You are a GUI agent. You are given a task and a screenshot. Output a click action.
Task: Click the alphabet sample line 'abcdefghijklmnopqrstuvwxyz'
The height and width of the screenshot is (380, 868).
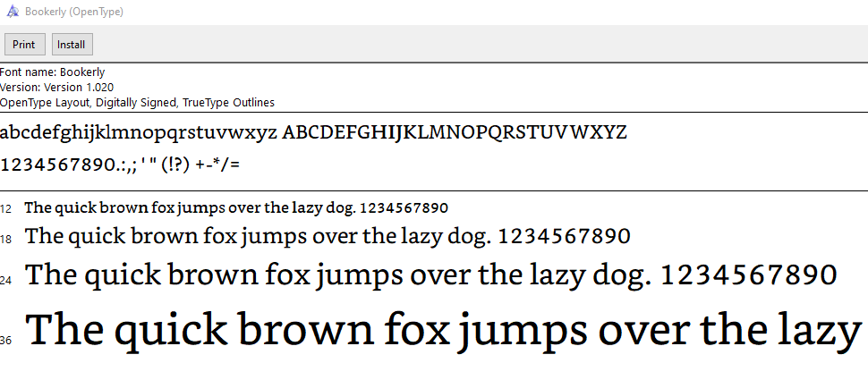[x=313, y=133]
